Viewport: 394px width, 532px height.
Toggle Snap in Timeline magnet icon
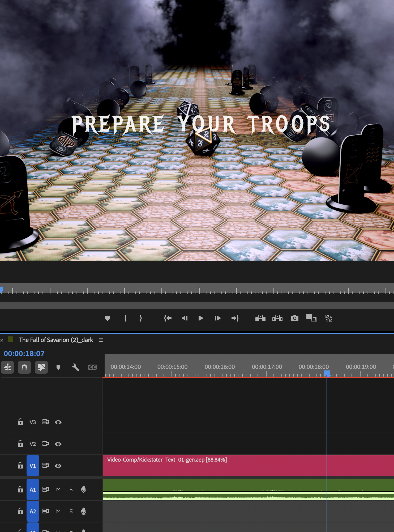tap(24, 367)
